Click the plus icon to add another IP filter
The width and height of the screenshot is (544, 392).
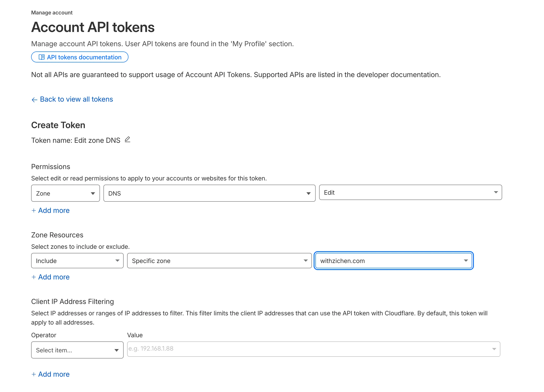click(34, 374)
